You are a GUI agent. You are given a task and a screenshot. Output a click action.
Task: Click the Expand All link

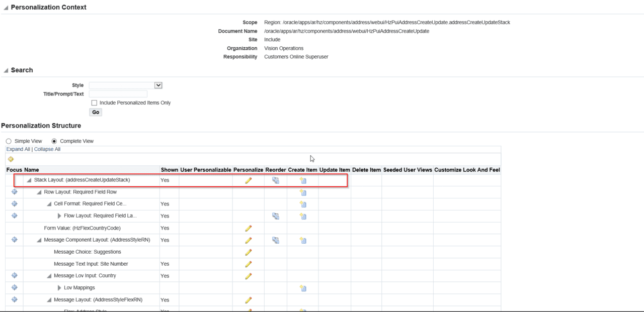pos(18,149)
